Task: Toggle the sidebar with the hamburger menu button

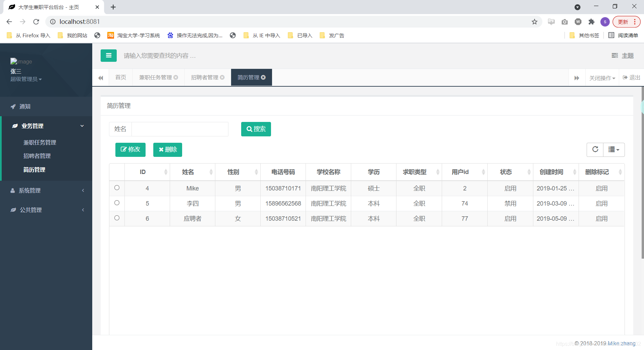Action: 109,55
